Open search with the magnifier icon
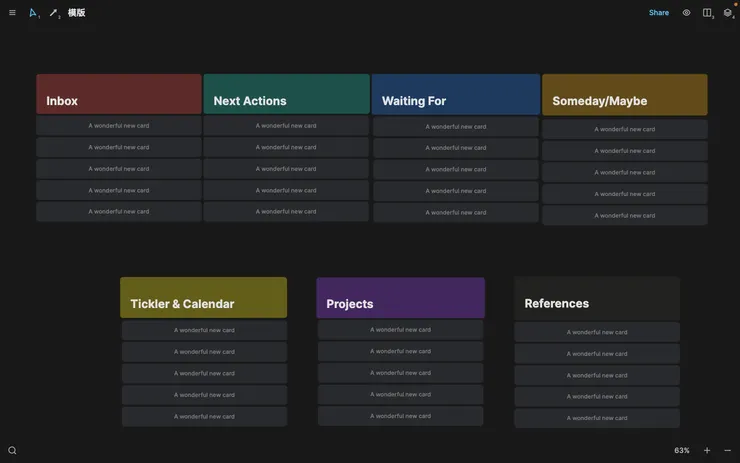Viewport: 740px width, 463px height. tap(12, 450)
